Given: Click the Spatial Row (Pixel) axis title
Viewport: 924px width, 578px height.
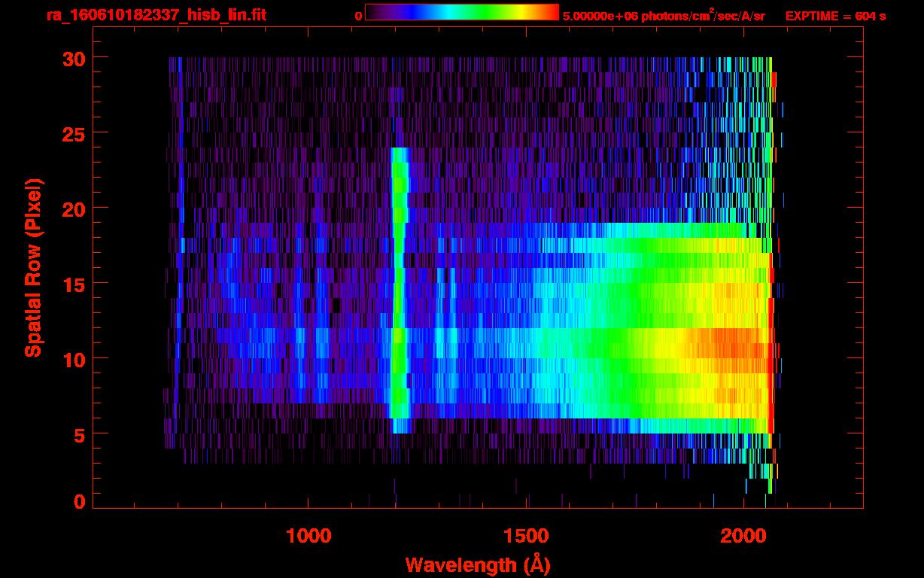Looking at the screenshot, I should click(33, 268).
